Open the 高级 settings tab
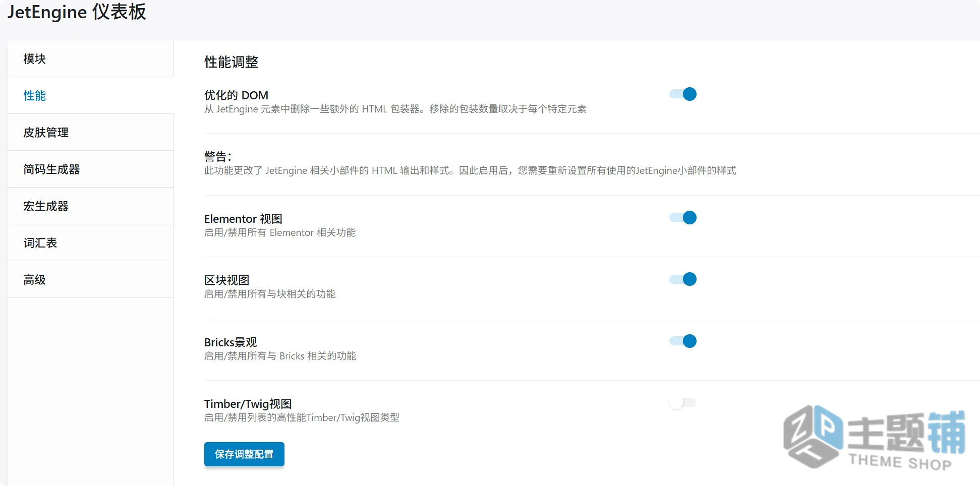The height and width of the screenshot is (486, 980). (91, 280)
